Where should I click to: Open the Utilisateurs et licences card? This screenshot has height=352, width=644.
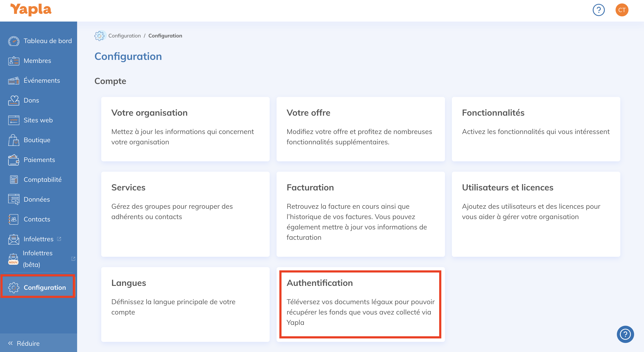point(536,214)
